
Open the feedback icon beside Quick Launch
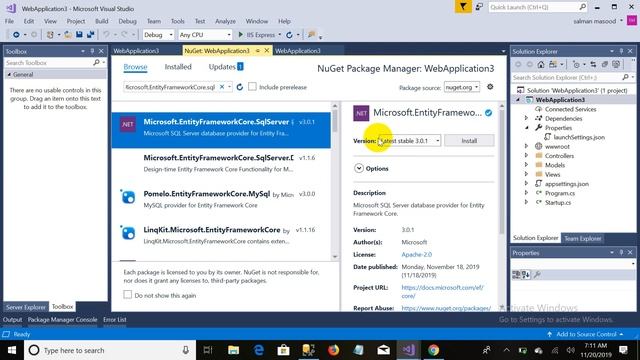pos(479,7)
